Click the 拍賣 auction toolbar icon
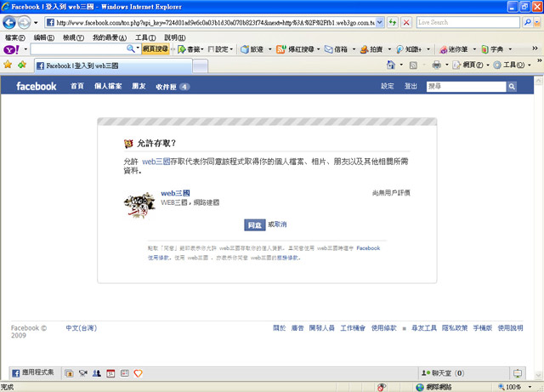 (x=371, y=49)
